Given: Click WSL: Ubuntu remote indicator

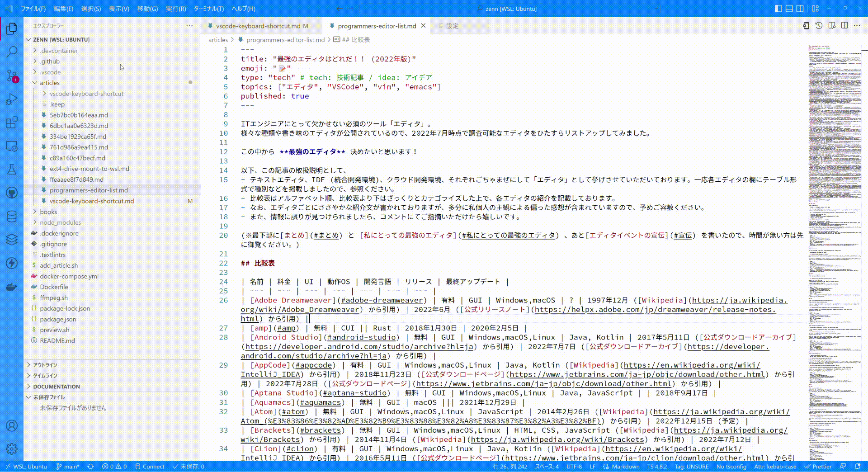Looking at the screenshot, I should [x=25, y=467].
